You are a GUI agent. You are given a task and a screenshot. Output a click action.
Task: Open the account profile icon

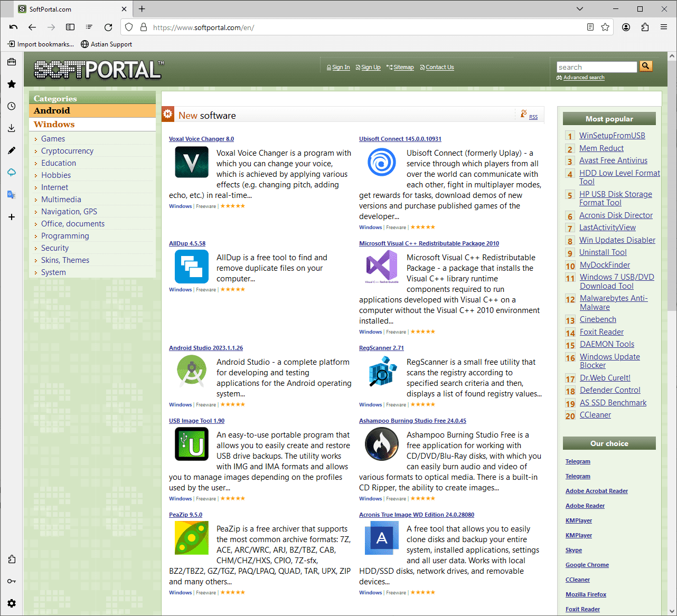pyautogui.click(x=626, y=27)
